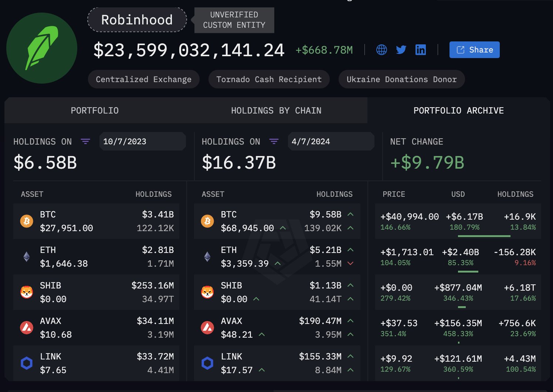Click the Share button

click(475, 50)
